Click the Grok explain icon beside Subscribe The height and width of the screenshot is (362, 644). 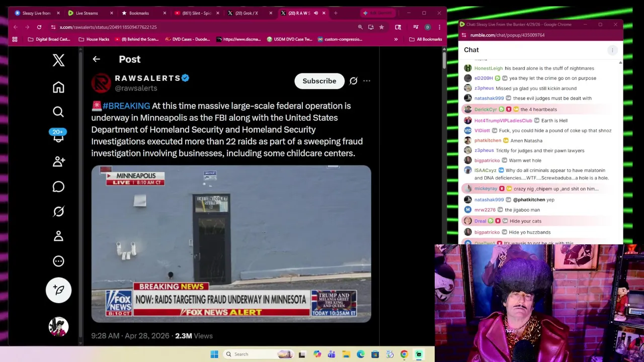pyautogui.click(x=353, y=81)
